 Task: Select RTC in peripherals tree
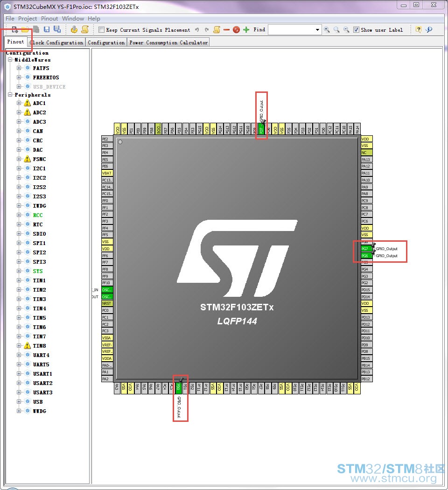pos(38,224)
